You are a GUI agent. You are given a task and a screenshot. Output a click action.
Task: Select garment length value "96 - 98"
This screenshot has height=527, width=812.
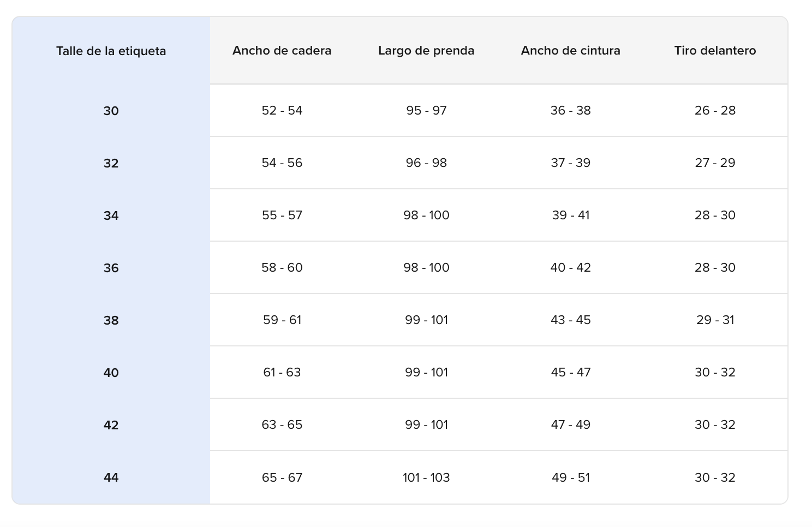click(x=426, y=163)
